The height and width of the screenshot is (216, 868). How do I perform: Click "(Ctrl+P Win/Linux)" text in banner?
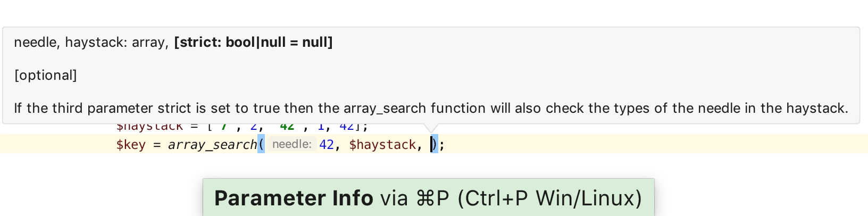549,198
